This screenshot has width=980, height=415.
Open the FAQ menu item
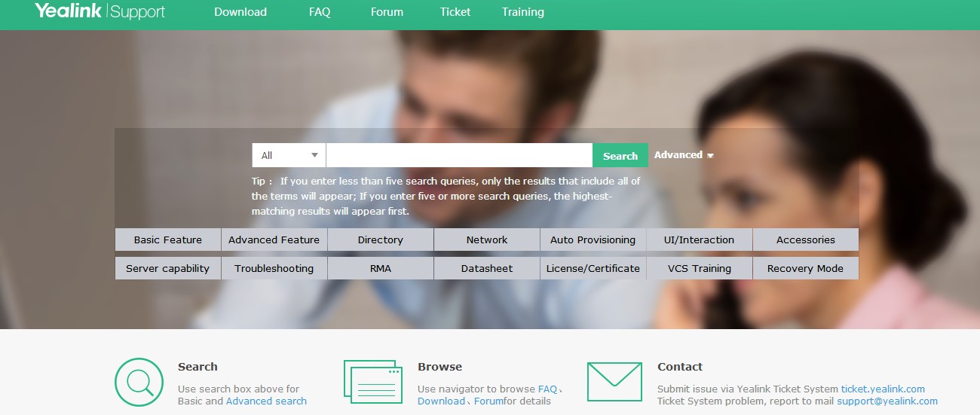pos(320,12)
